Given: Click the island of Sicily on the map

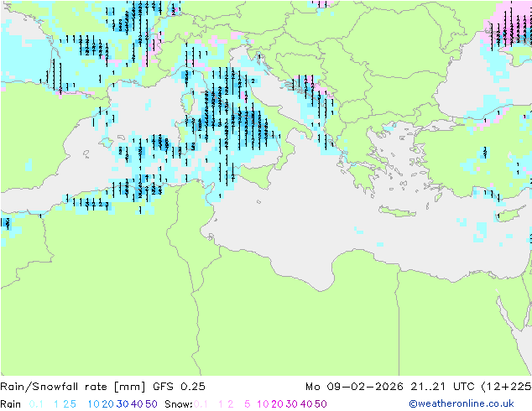Looking at the screenshot, I should [255, 175].
